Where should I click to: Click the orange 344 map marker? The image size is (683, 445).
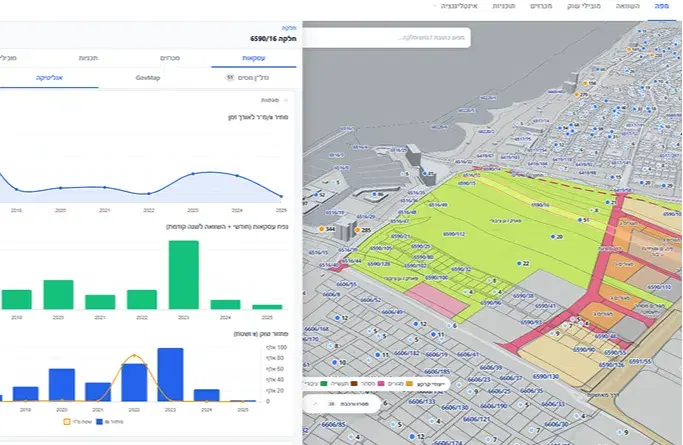(321, 229)
